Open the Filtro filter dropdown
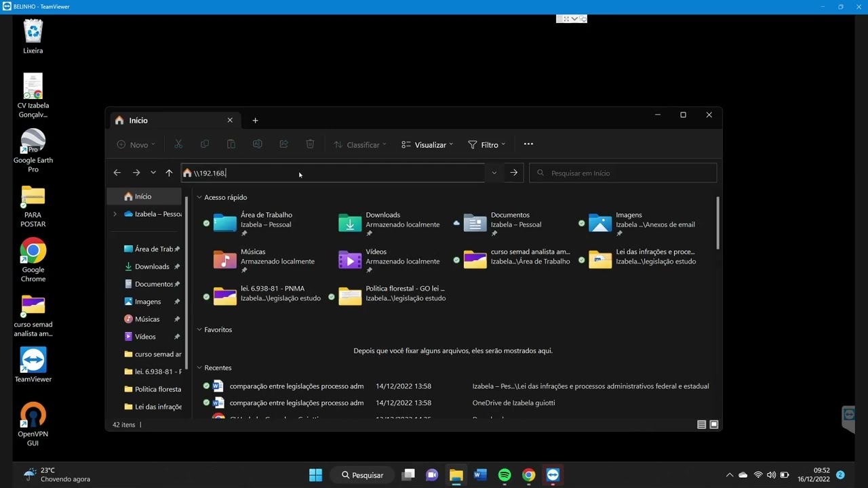 486,144
